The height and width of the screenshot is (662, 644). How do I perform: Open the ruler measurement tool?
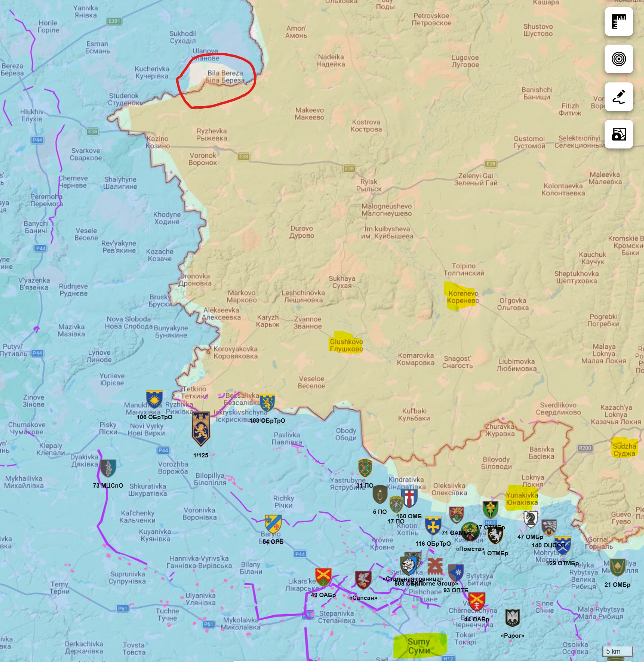[619, 21]
